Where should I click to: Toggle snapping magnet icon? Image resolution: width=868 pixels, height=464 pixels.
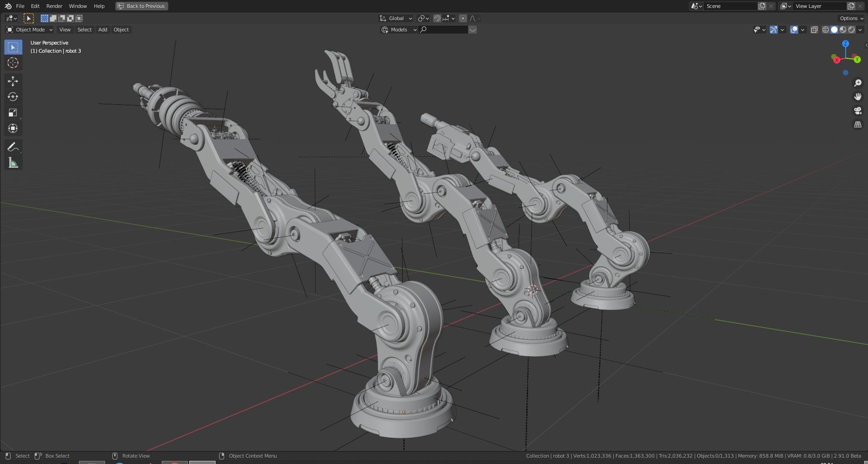point(437,19)
